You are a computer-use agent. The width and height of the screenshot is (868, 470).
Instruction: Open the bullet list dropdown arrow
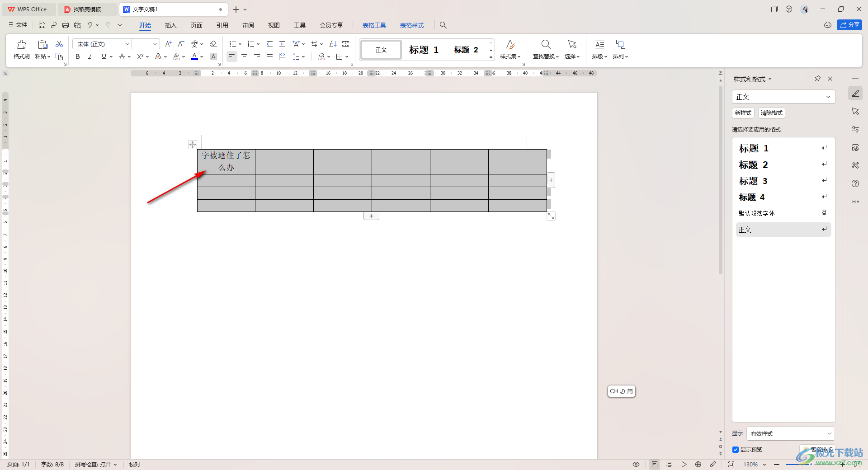(240, 44)
